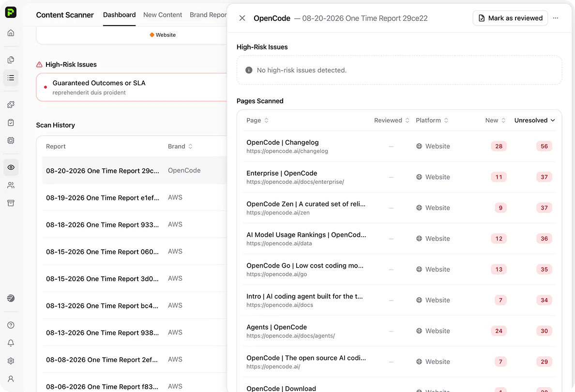
Task: Select the list view sidebar icon
Action: tap(11, 78)
